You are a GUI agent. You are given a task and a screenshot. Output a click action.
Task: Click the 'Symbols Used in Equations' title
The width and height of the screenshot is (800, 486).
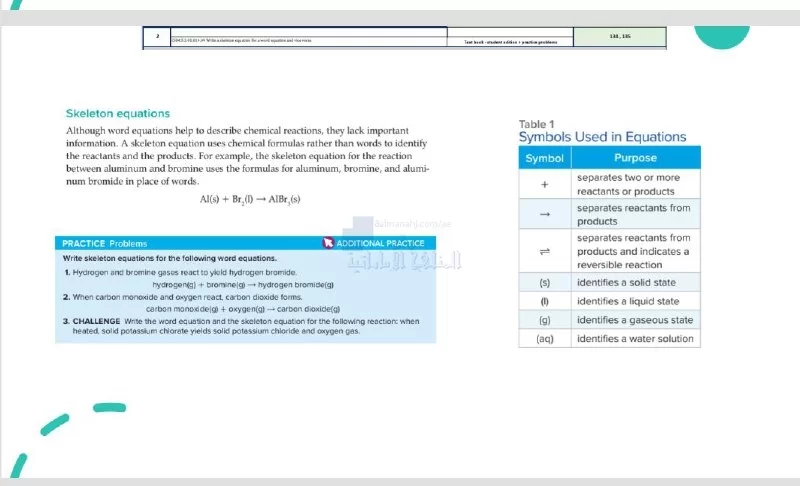coord(603,137)
